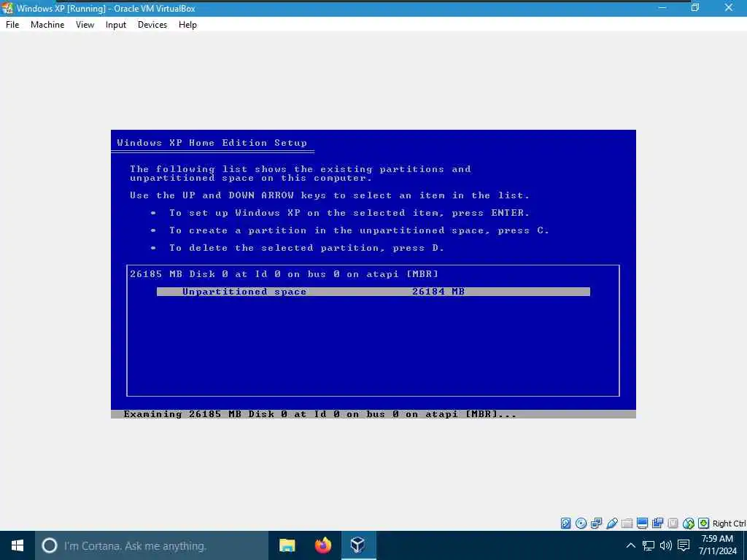The height and width of the screenshot is (560, 747).
Task: Click the 'press ENTER' setup instruction line
Action: pos(349,213)
